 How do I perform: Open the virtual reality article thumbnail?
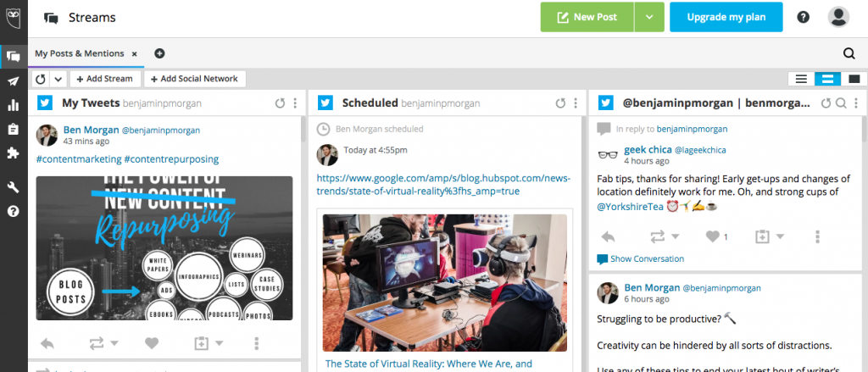[x=445, y=283]
